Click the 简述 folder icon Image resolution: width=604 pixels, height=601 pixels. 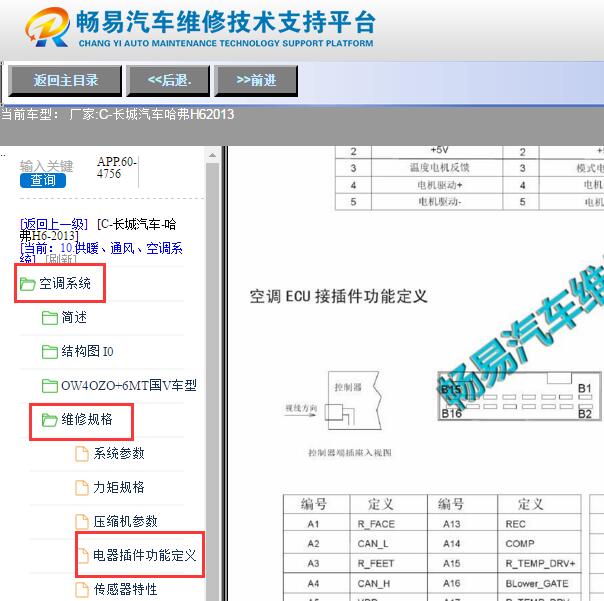[x=50, y=318]
